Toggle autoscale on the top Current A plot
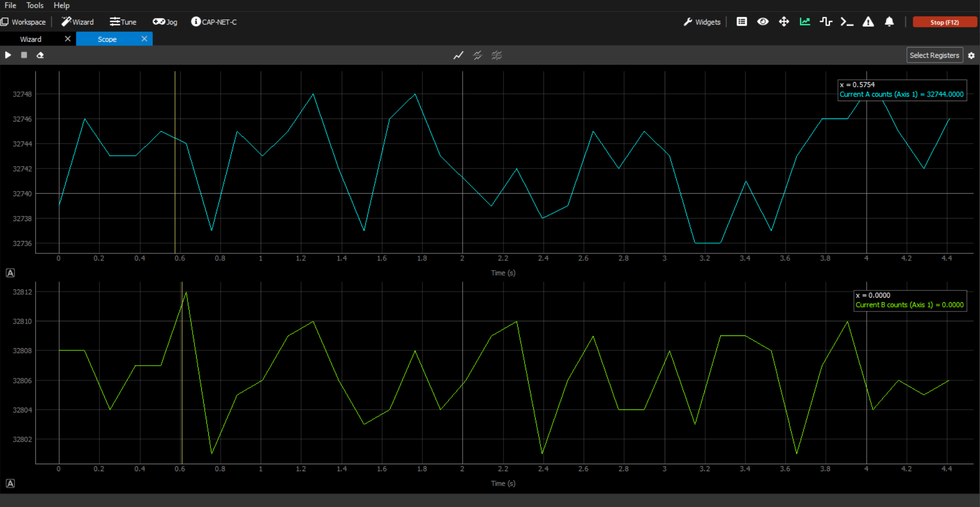 click(10, 273)
